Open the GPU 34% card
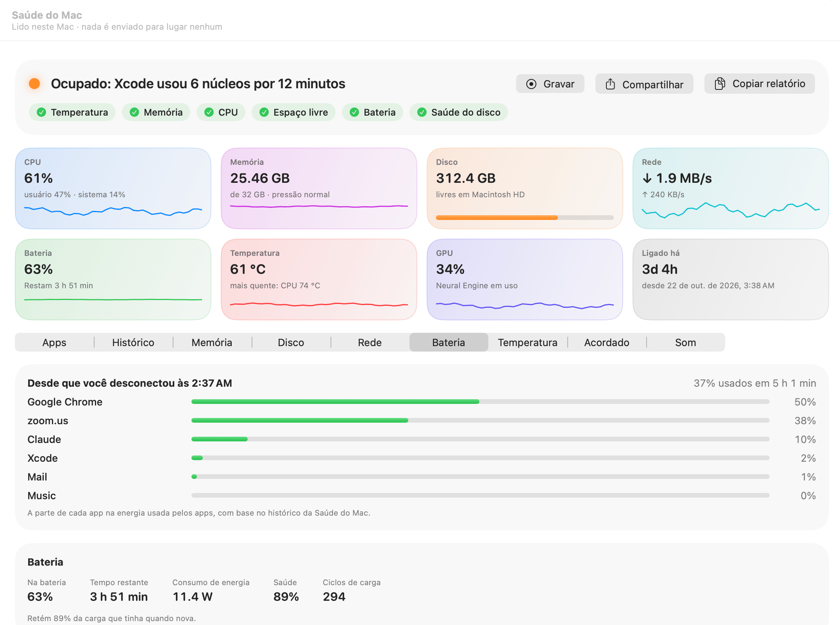This screenshot has width=840, height=625. [x=525, y=279]
